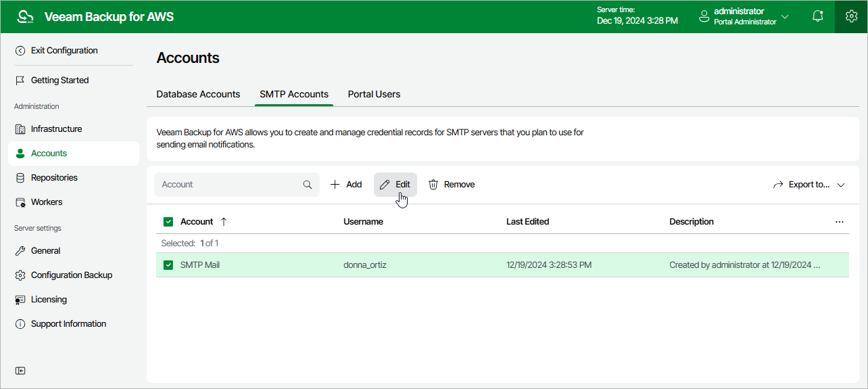Open Getting Started page

60,81
